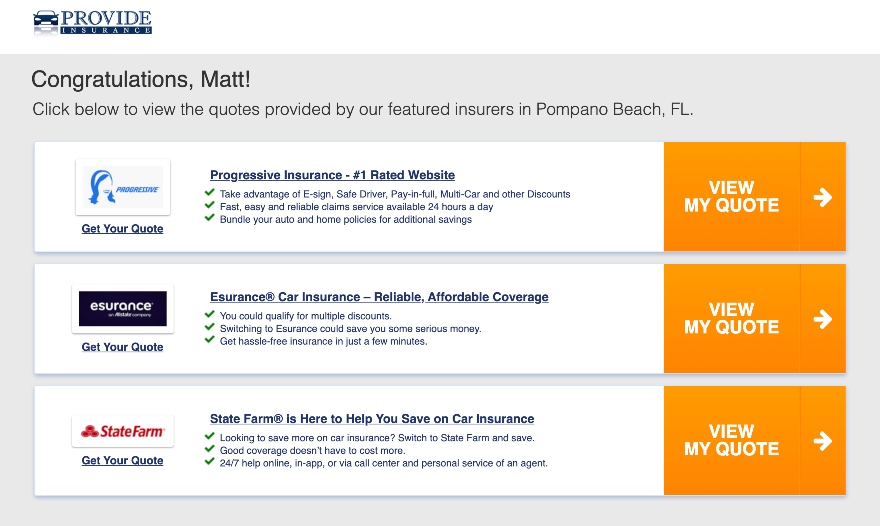Click the arrow icon on Progressive quote button

coord(823,197)
